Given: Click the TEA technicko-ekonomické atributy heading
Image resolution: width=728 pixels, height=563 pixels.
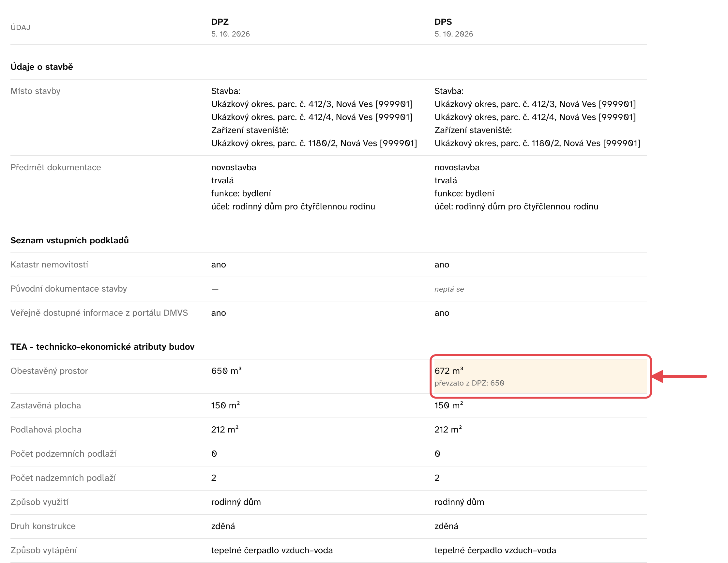Looking at the screenshot, I should (x=102, y=347).
